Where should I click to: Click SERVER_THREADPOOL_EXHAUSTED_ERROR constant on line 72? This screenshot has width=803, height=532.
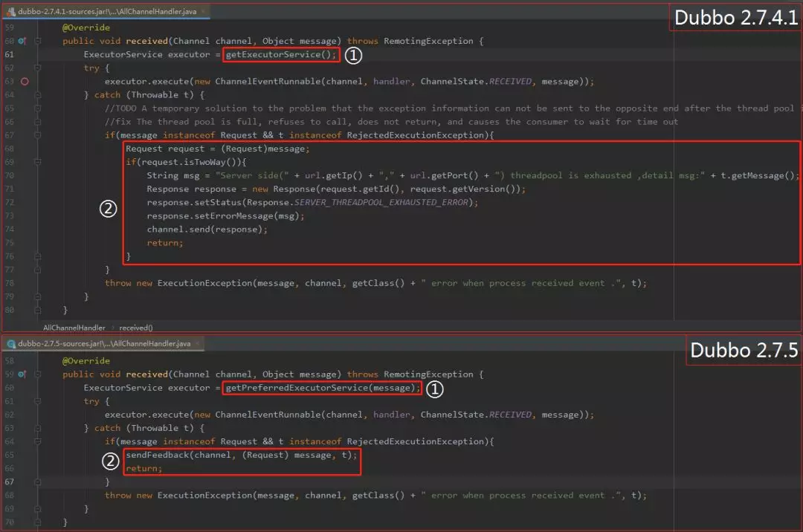point(381,203)
